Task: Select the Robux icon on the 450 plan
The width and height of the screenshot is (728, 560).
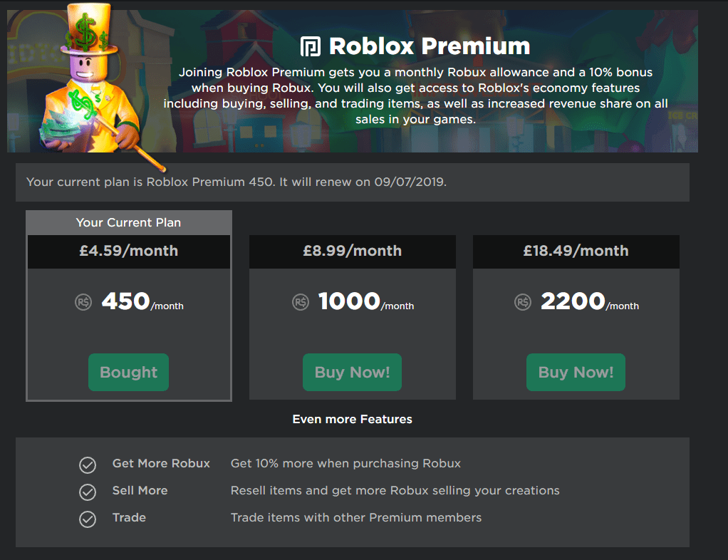Action: (83, 301)
